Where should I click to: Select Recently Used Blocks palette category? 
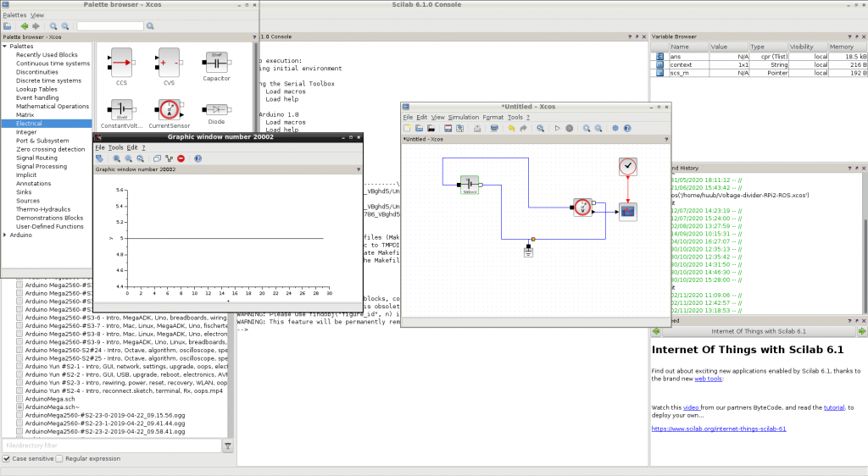(47, 55)
